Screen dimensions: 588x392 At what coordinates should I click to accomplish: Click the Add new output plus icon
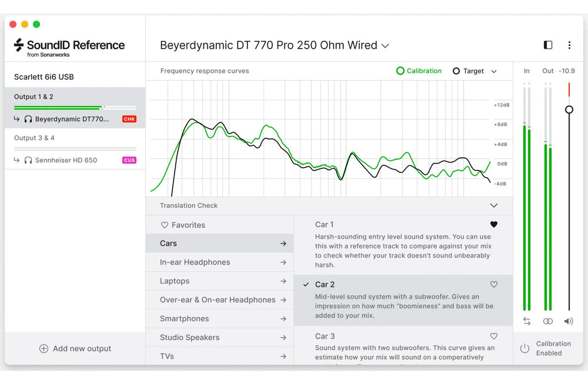44,348
